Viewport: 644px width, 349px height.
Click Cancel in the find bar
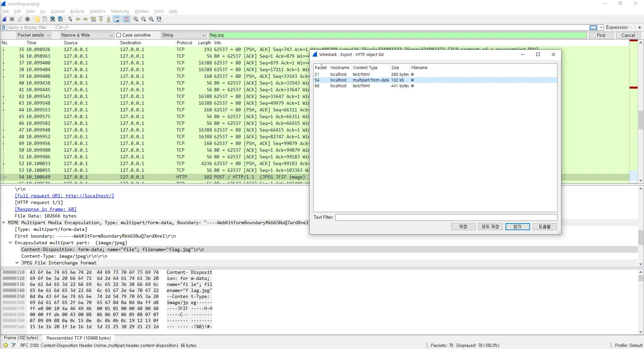(628, 35)
